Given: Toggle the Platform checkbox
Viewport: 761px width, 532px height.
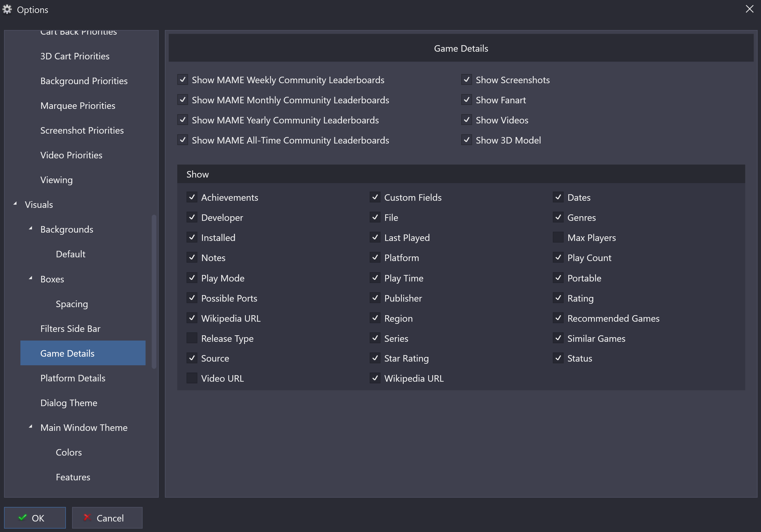Looking at the screenshot, I should (x=375, y=258).
